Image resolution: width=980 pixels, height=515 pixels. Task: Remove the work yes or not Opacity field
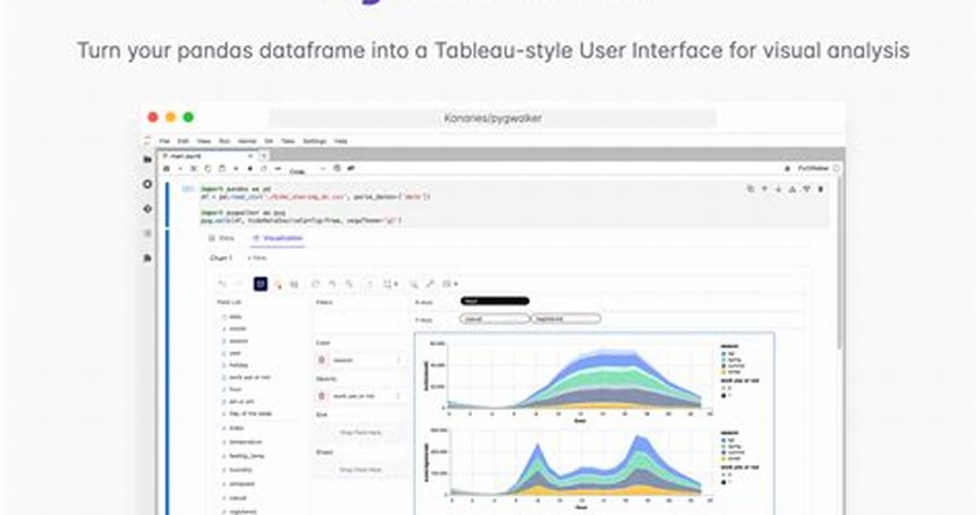click(x=322, y=395)
